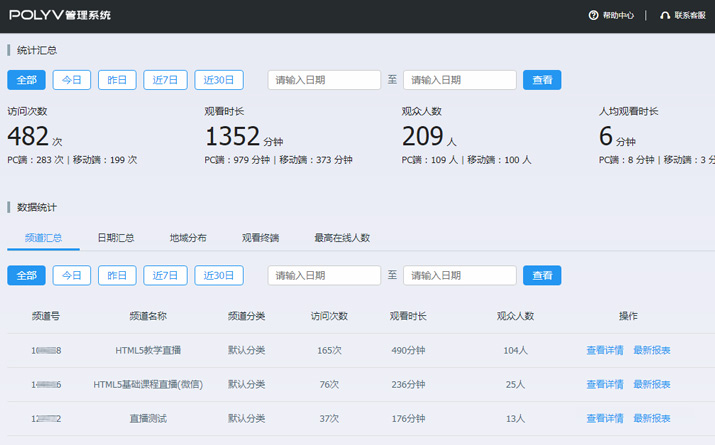Open 查看详情 for HTML5基础课程直播(微信) row

pos(605,384)
